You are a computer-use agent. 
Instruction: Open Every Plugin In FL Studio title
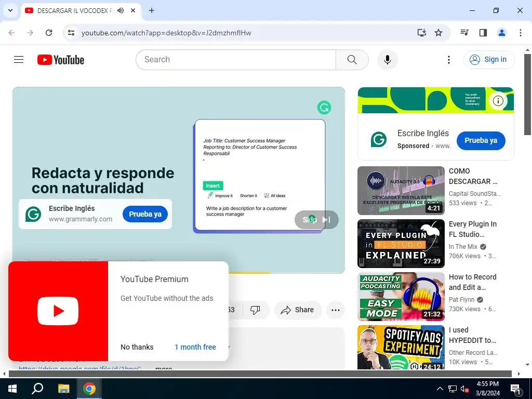(x=473, y=229)
